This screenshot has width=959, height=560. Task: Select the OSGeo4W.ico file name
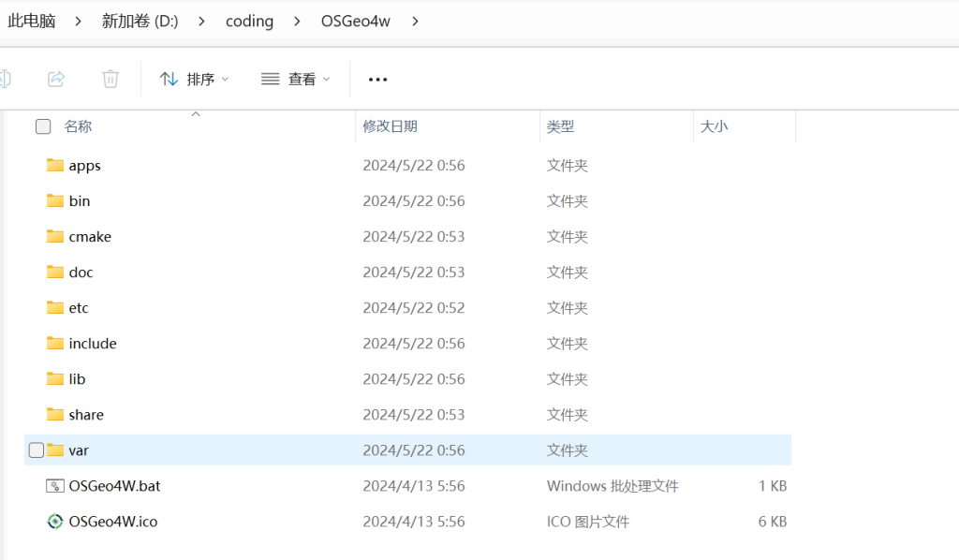pyautogui.click(x=113, y=522)
